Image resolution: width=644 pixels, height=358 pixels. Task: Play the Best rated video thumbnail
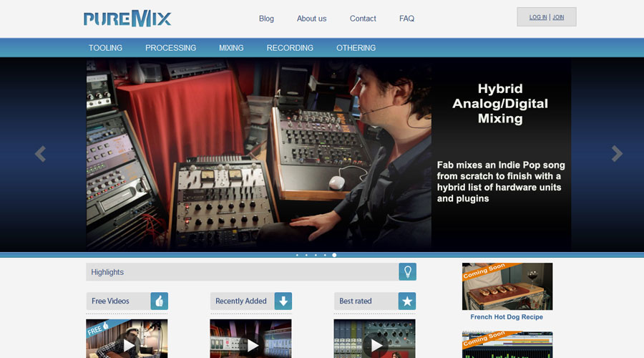point(375,344)
